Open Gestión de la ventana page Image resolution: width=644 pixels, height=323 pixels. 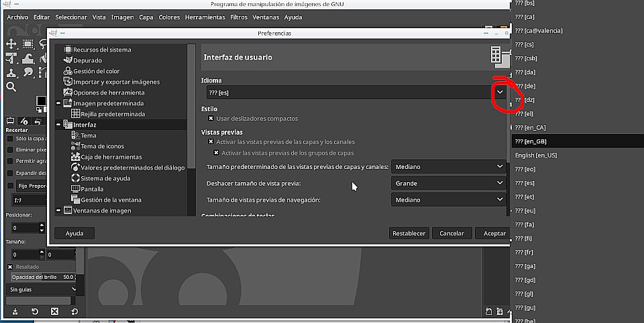(106, 200)
